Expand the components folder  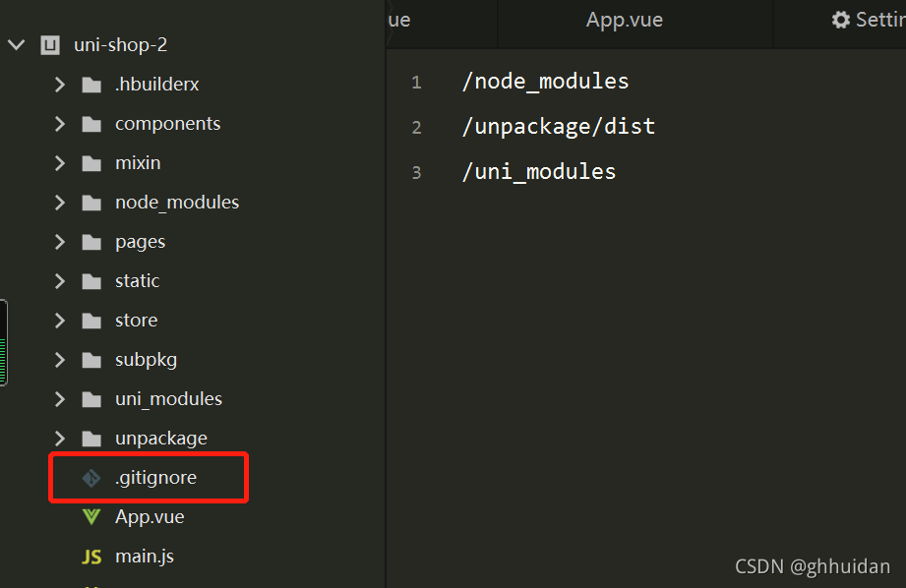click(59, 124)
